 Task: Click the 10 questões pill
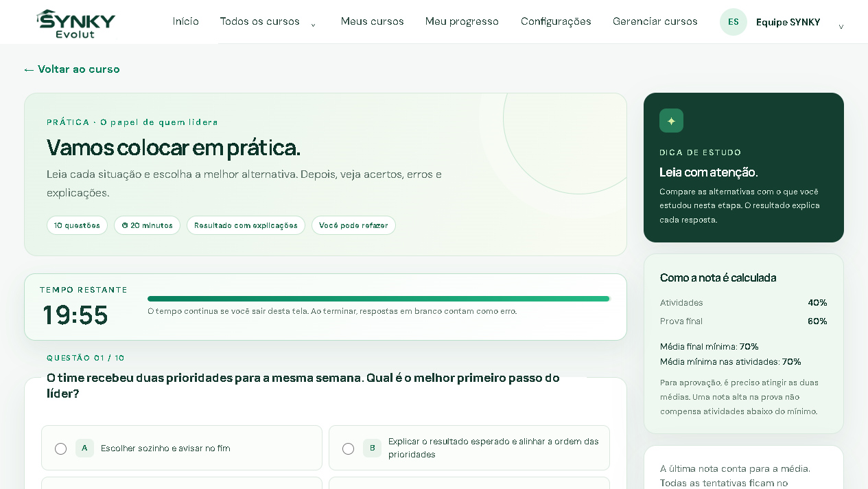click(78, 225)
